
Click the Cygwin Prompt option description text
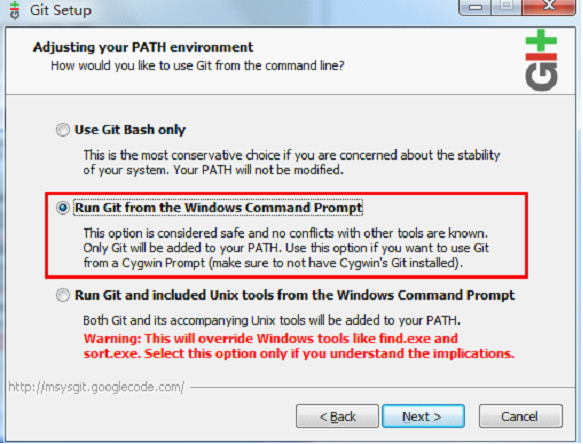[x=286, y=248]
